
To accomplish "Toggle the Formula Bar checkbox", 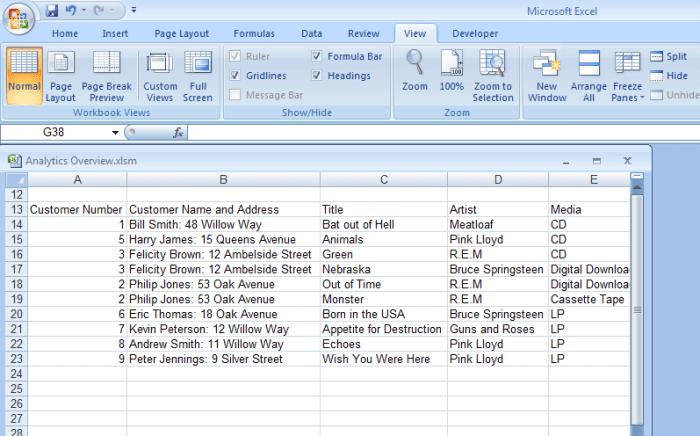I will point(317,56).
